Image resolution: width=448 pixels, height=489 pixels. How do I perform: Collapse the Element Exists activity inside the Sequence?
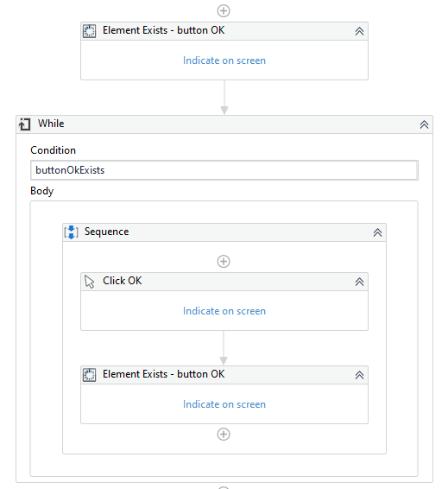[359, 375]
